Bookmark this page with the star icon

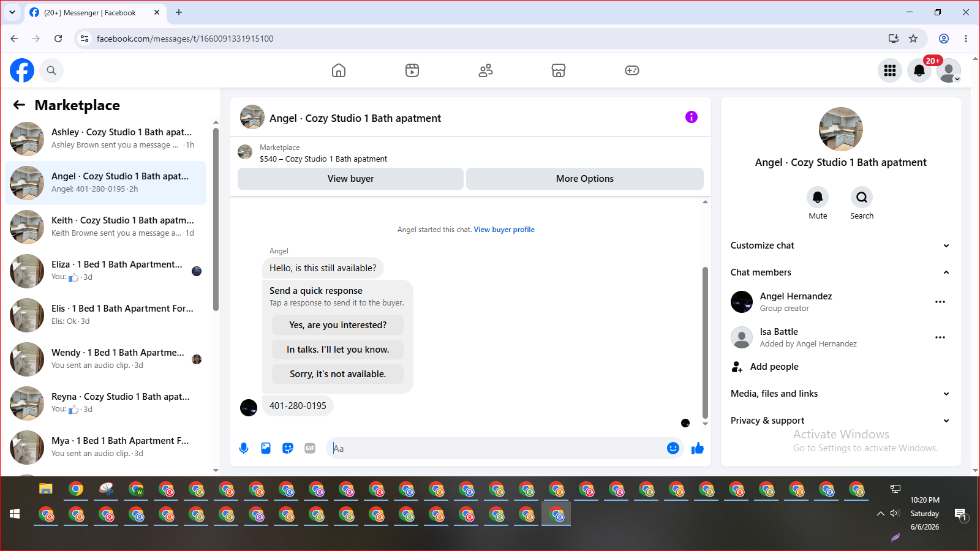point(913,39)
